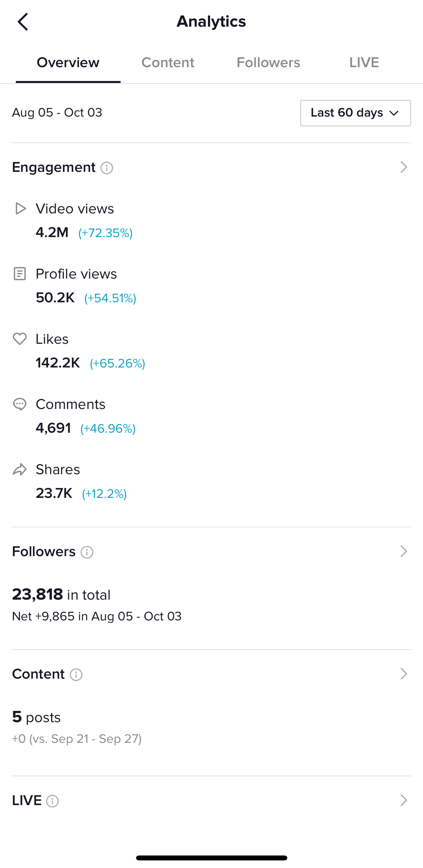The image size is (423, 868).
Task: Tap the back arrow icon
Action: (23, 22)
